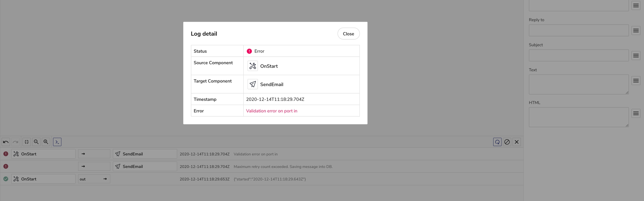Toggle the log auto-refresh icon
Screen dimensions: 644x201
click(x=497, y=142)
